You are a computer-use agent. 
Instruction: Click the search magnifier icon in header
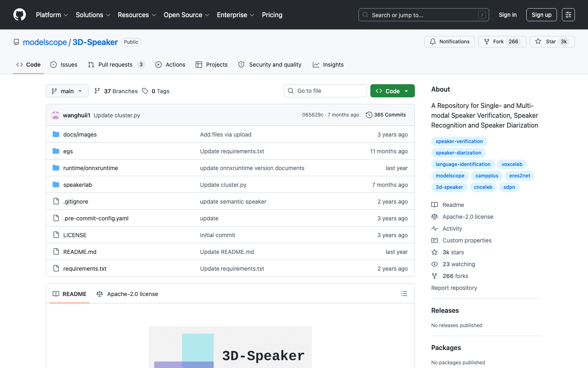click(365, 15)
